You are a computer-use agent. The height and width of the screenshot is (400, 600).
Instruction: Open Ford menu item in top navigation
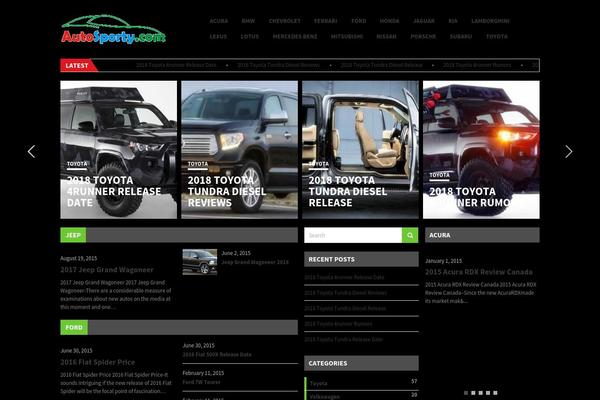click(359, 21)
